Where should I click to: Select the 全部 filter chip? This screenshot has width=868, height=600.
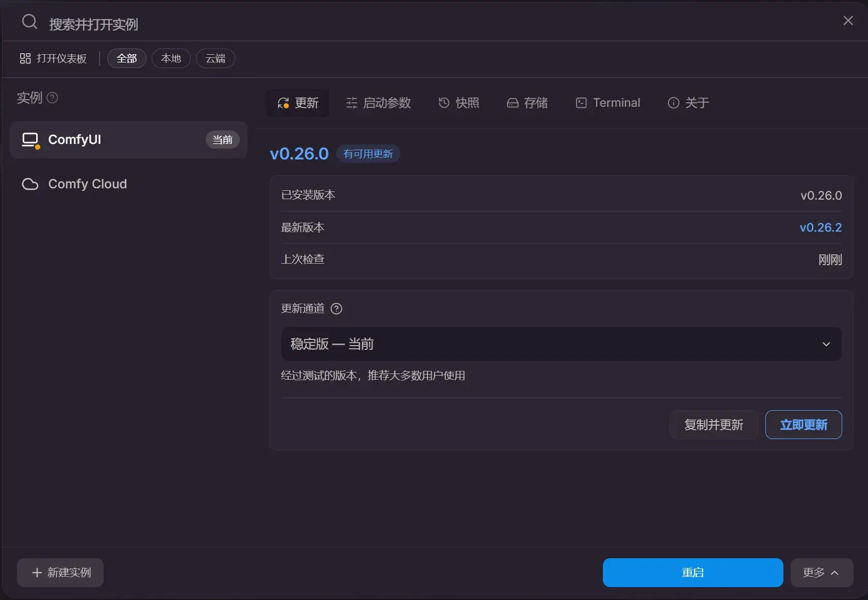pos(126,58)
